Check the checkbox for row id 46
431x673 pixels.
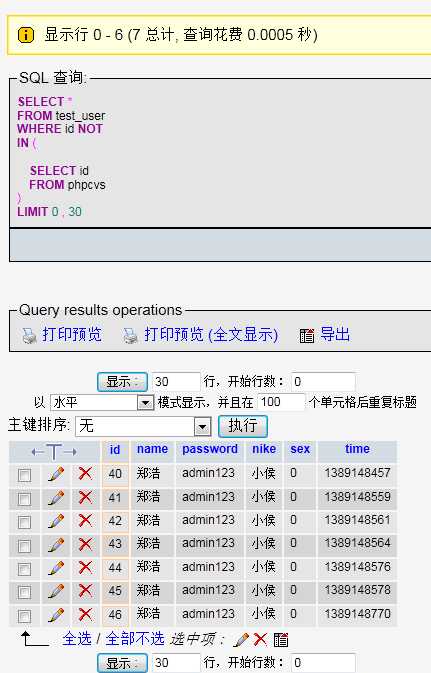(24, 616)
